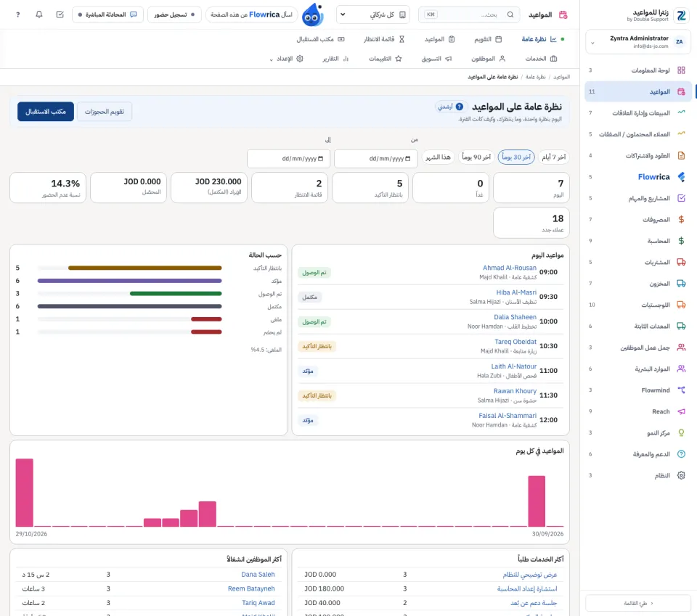Click the dark blue مكتب الاستقبال button
697x616 pixels.
pos(46,112)
